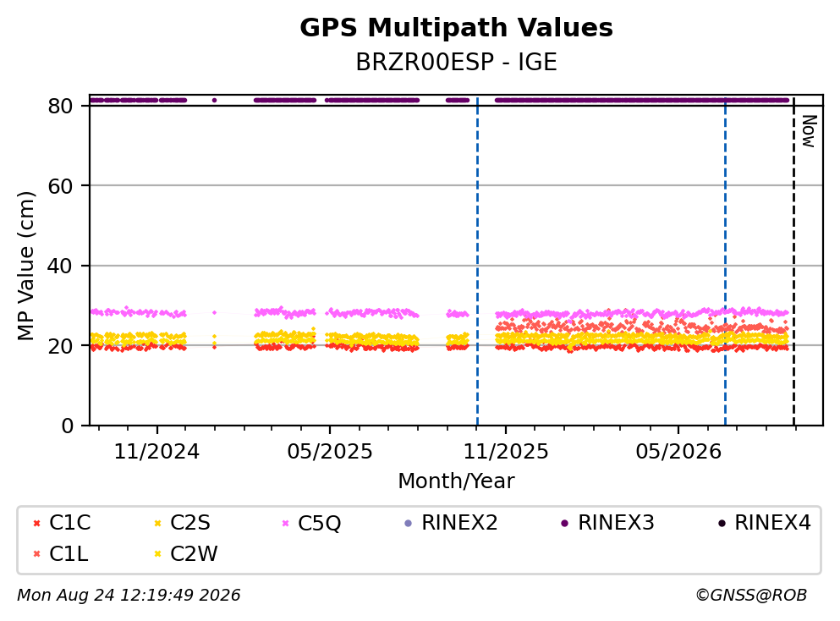Click the 05/2026 x-axis tick label
This screenshot has height=621, width=840.
678,452
